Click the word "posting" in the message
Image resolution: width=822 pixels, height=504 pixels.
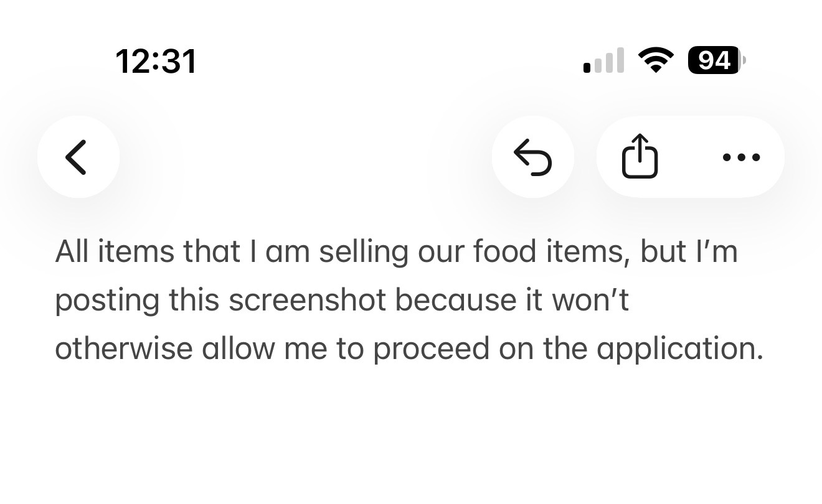[x=107, y=300]
